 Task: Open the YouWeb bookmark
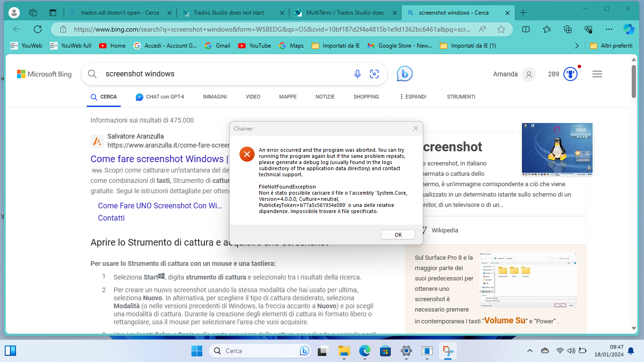(26, 46)
